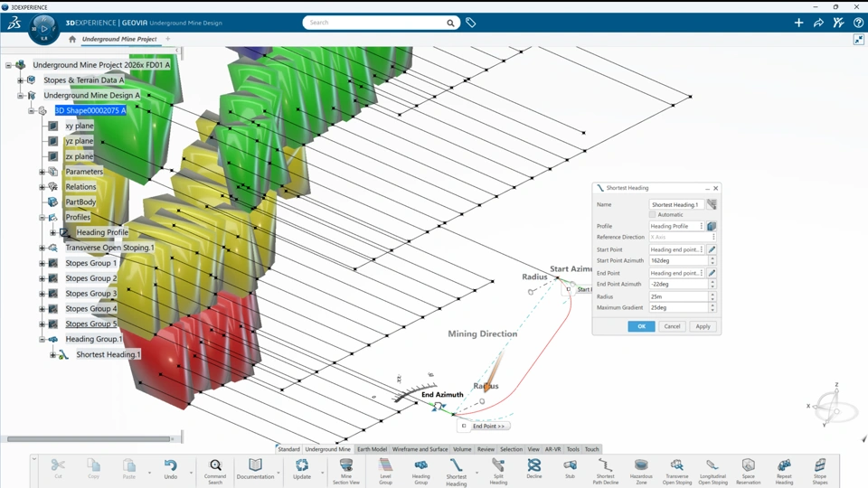Open the Wireframe and Surface tab
The width and height of the screenshot is (868, 488).
tap(420, 449)
